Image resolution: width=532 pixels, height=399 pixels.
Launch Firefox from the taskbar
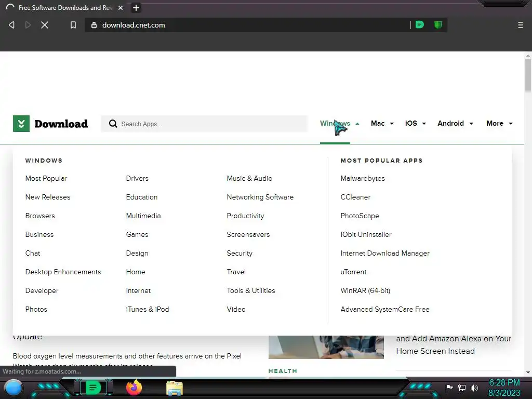pyautogui.click(x=134, y=388)
